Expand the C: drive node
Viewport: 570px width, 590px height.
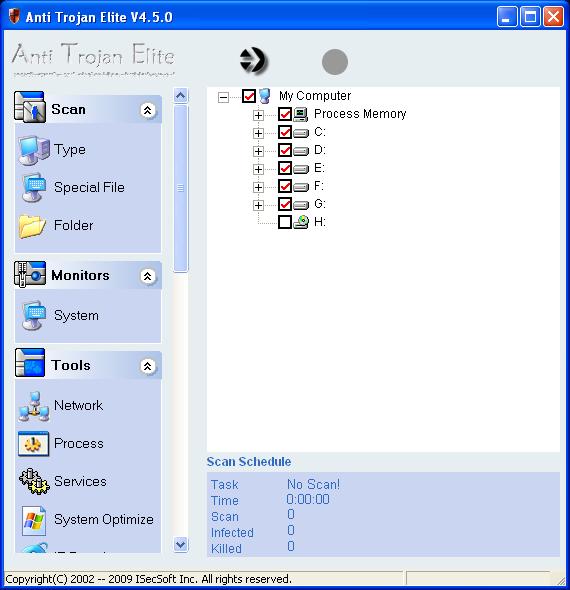click(258, 133)
